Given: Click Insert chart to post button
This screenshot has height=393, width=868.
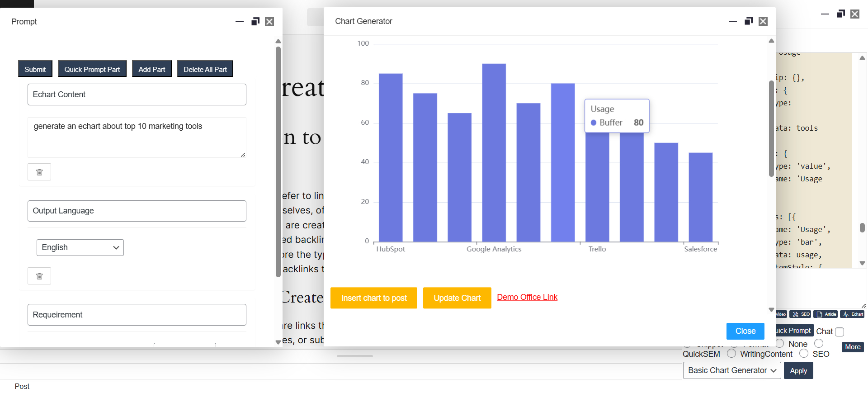Looking at the screenshot, I should [x=373, y=298].
